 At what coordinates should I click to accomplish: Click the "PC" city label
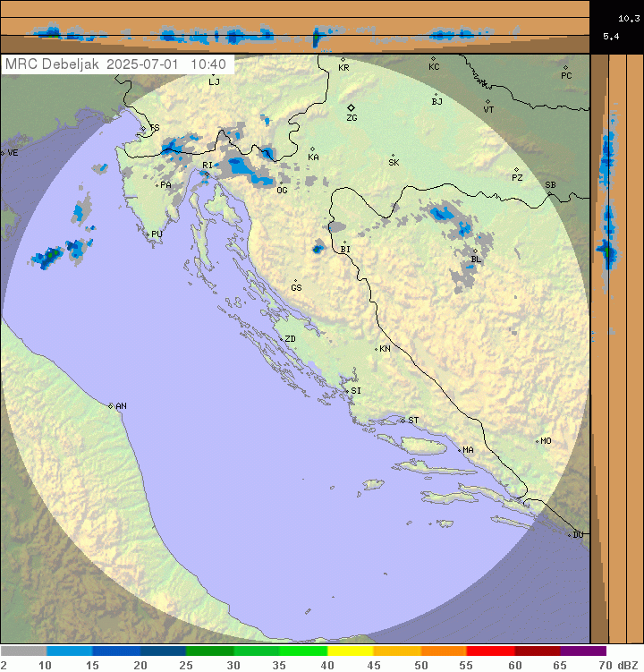coord(566,76)
